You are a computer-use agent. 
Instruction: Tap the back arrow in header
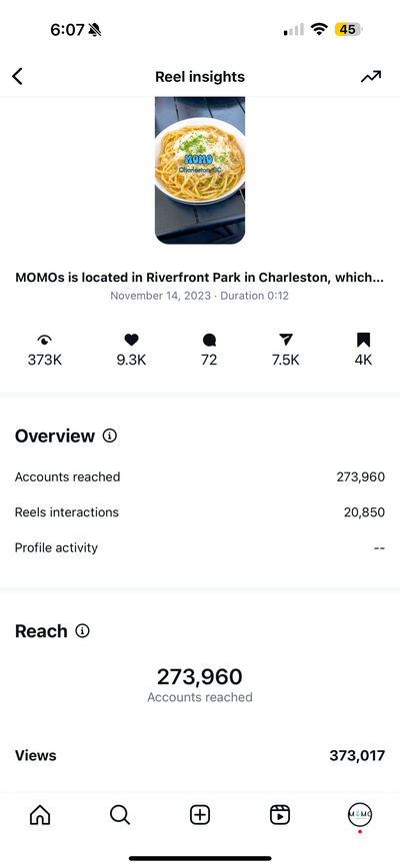(x=18, y=76)
